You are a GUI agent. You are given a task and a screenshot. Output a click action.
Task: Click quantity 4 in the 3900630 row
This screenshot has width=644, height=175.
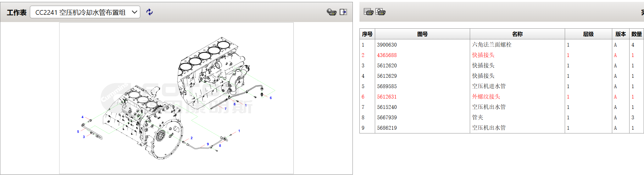coord(633,45)
